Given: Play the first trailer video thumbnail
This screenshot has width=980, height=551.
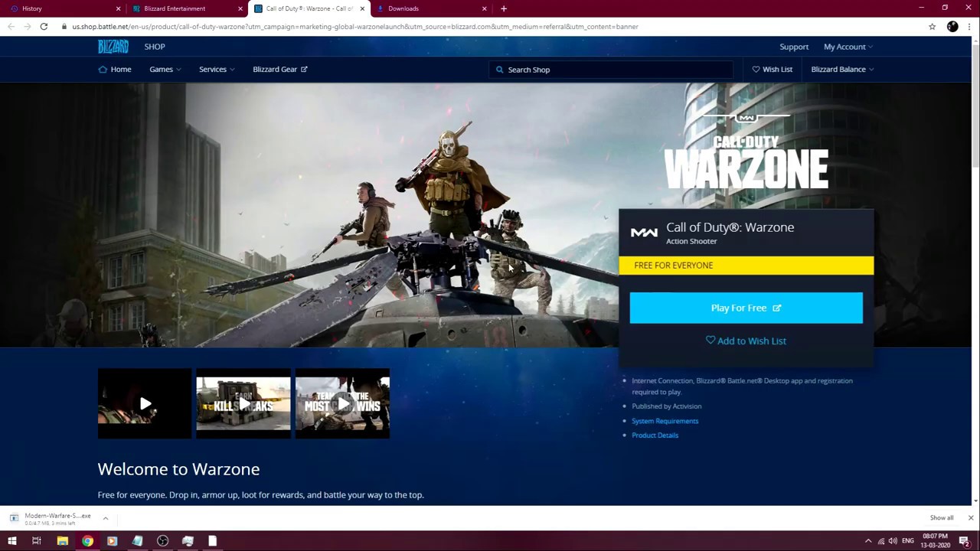Looking at the screenshot, I should coord(145,403).
